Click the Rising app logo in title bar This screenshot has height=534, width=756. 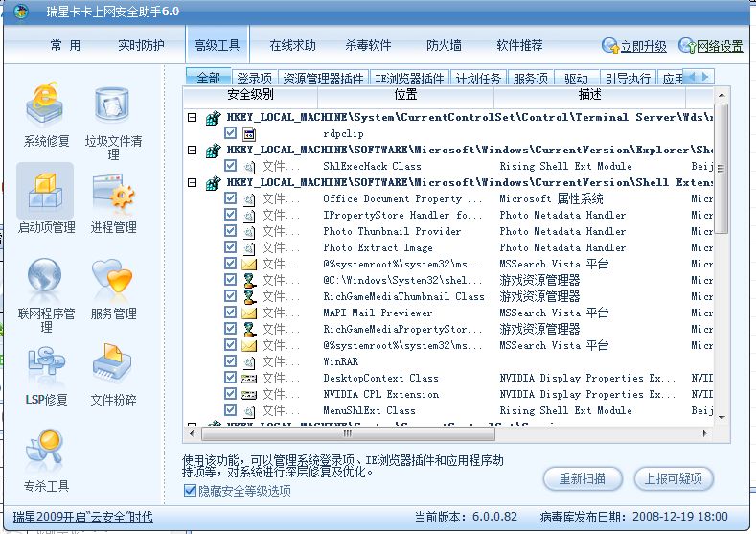pos(21,12)
